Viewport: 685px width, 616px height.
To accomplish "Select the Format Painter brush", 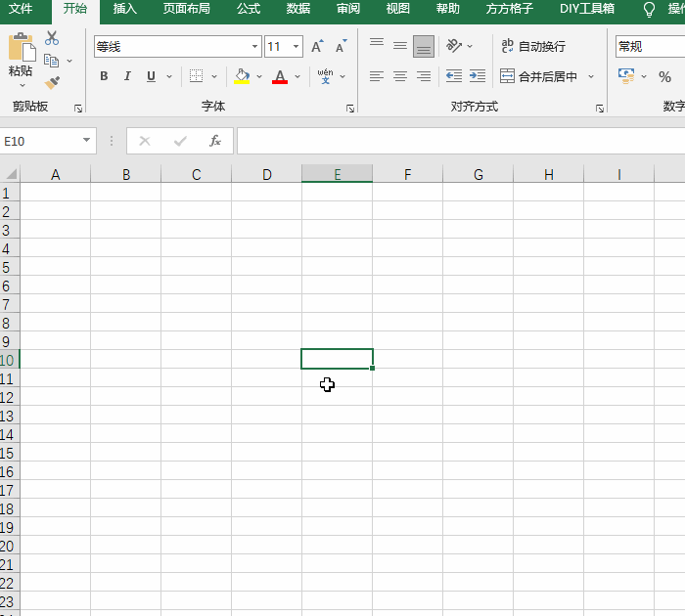I will (x=52, y=82).
